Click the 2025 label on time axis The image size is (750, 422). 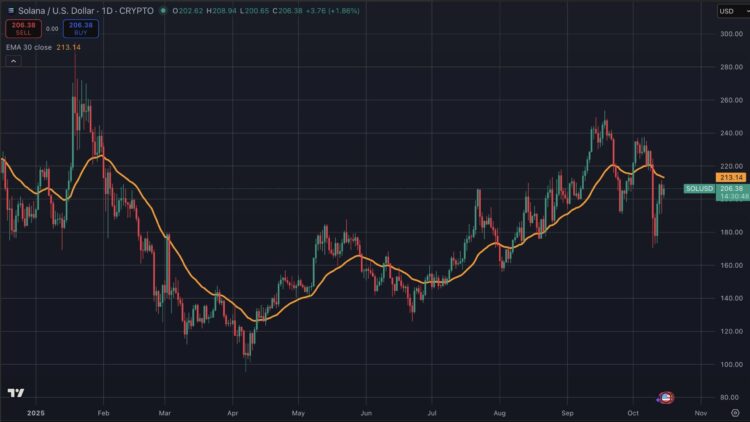pyautogui.click(x=36, y=411)
